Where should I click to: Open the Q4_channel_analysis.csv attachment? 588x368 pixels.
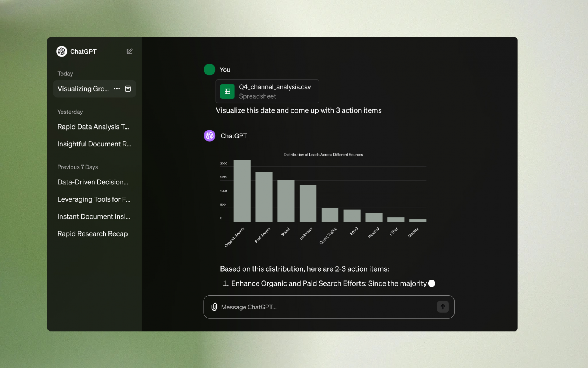pyautogui.click(x=275, y=92)
